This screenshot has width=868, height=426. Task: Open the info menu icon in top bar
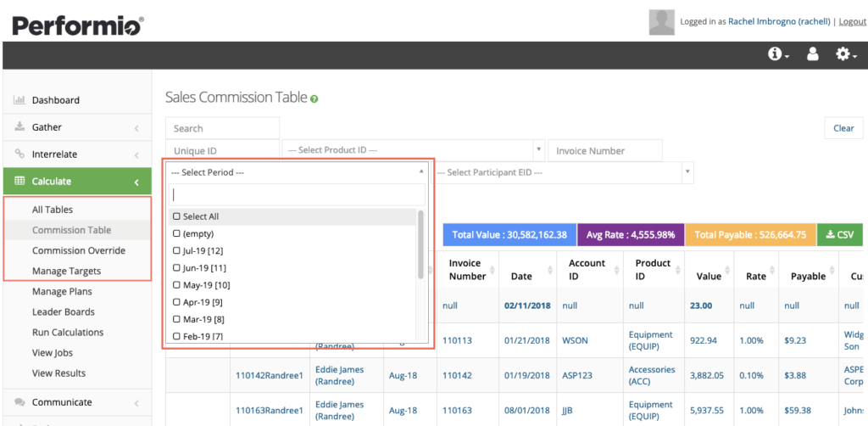[778, 54]
